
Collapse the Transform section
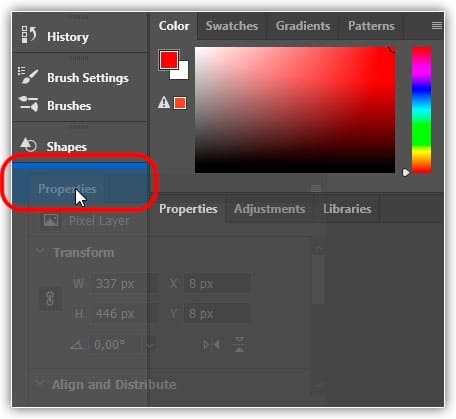coord(40,251)
